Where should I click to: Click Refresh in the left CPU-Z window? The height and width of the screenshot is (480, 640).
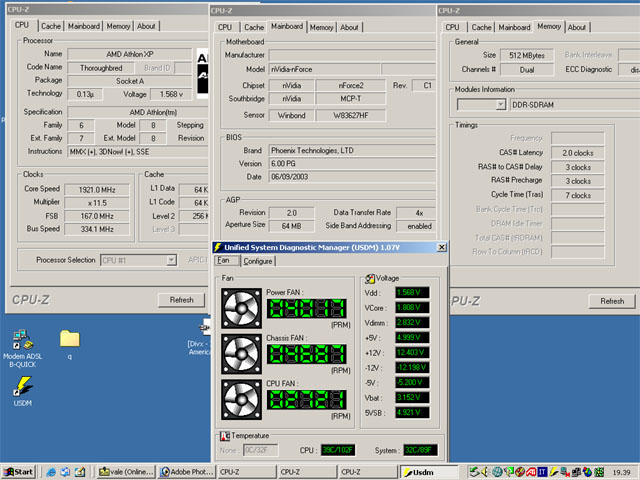click(182, 300)
